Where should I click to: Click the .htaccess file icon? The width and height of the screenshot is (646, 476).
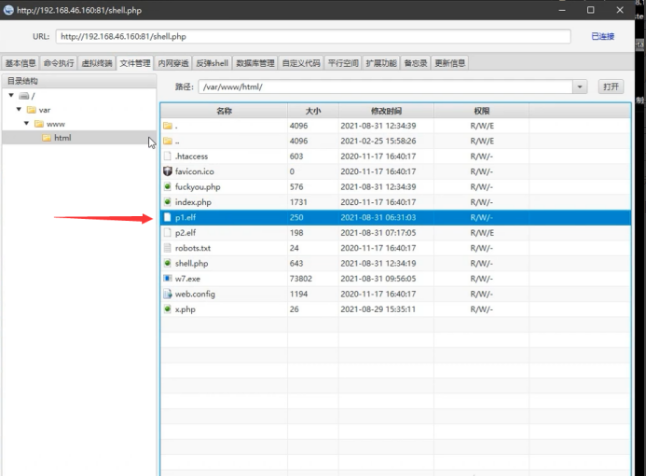[167, 156]
